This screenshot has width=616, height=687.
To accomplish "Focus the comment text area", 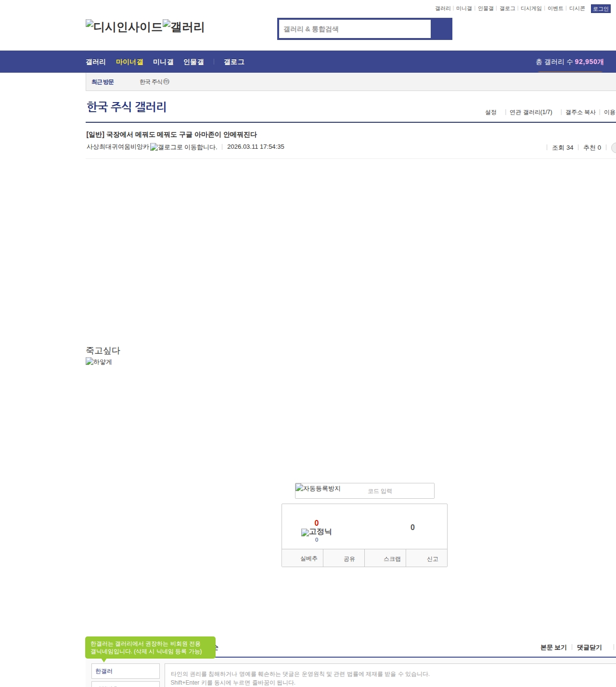I will click(390, 676).
